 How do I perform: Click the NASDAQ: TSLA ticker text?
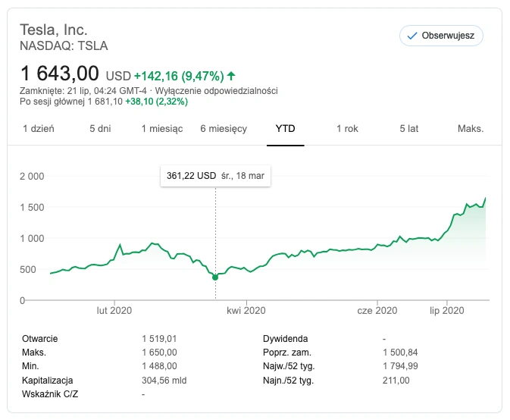(64, 46)
